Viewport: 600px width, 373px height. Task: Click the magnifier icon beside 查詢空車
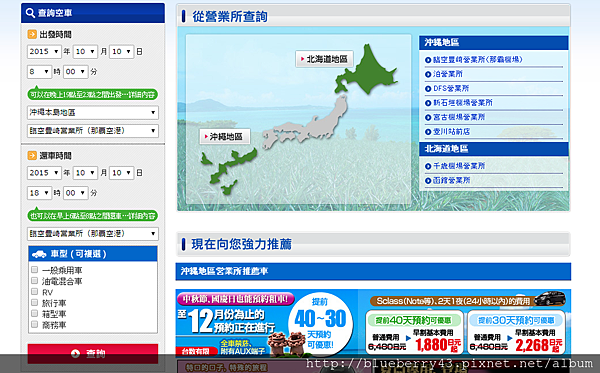pos(30,13)
